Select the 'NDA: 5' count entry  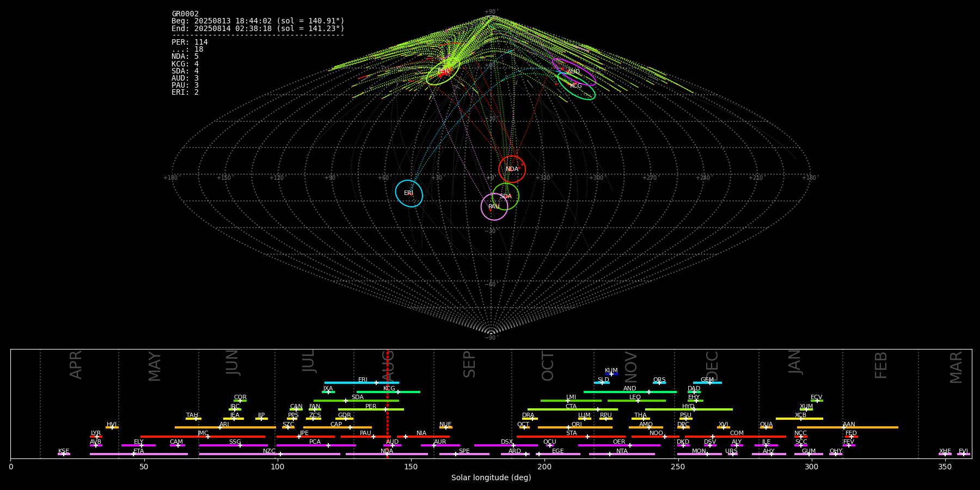coord(185,57)
